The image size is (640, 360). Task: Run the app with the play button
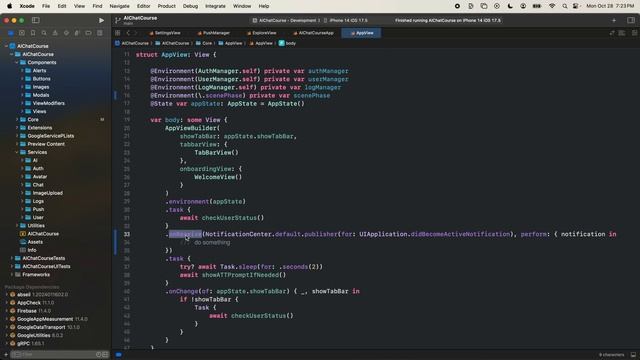point(101,20)
